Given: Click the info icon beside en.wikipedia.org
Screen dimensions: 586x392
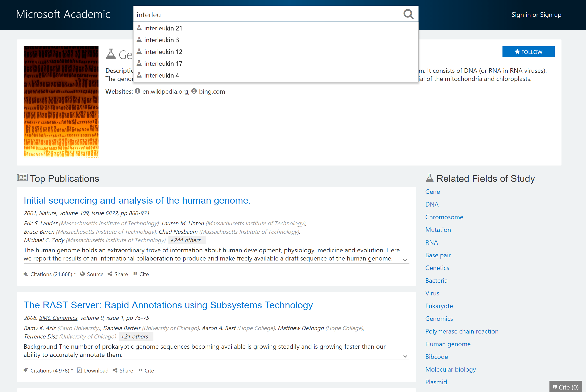Looking at the screenshot, I should tap(137, 91).
